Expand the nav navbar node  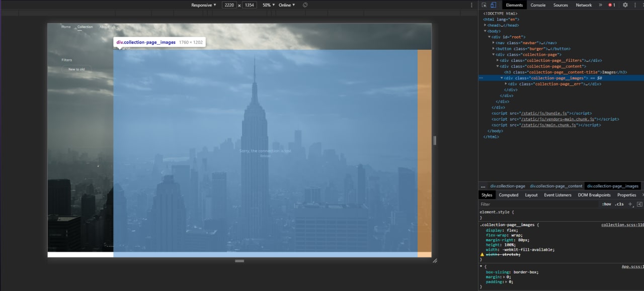pyautogui.click(x=494, y=43)
